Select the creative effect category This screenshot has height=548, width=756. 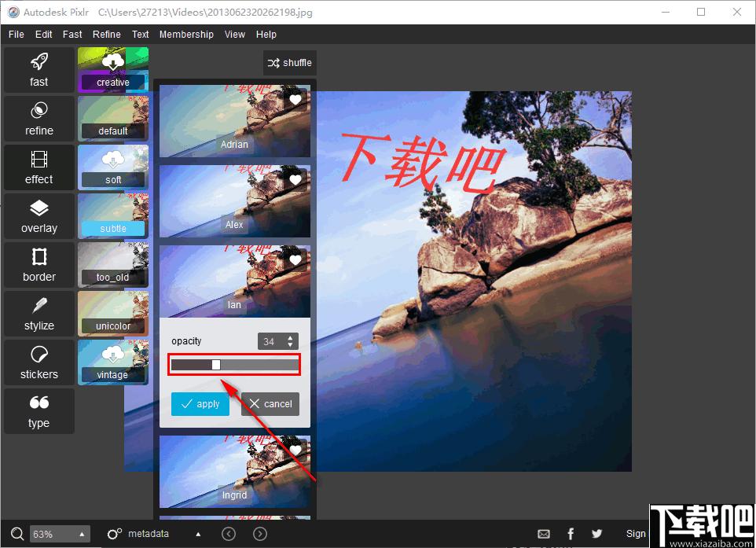[x=113, y=69]
